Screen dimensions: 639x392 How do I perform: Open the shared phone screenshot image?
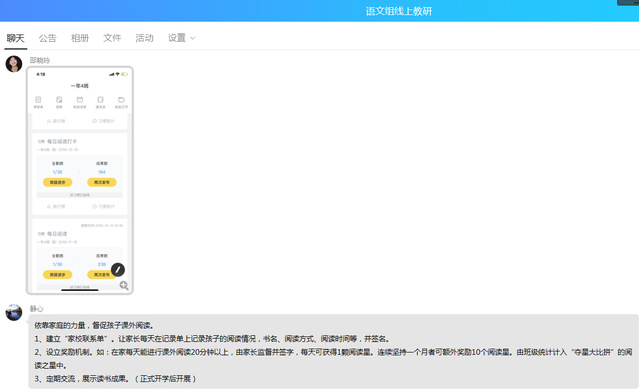click(80, 180)
